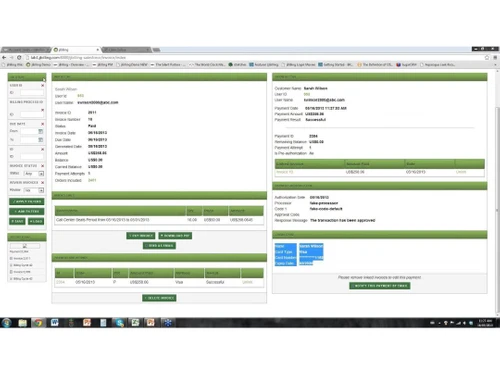Open the Orders Included 2401 link
Screen dimensions: 500x375
[92, 180]
